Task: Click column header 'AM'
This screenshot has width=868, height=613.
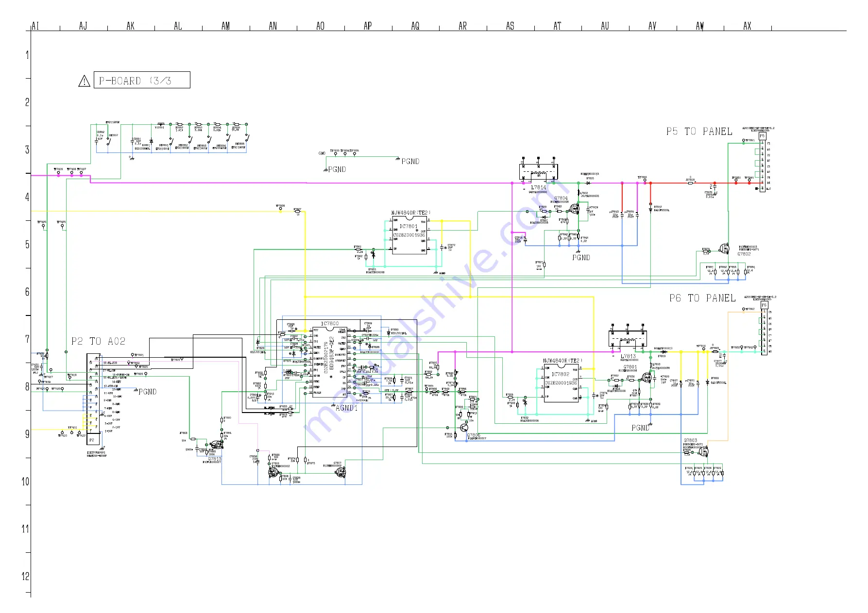Action: pyautogui.click(x=225, y=26)
